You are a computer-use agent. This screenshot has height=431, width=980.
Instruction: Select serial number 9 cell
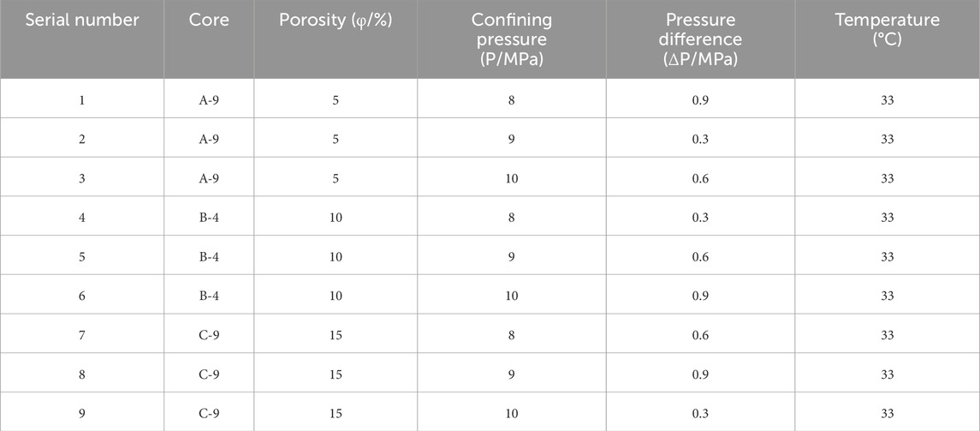point(82,413)
